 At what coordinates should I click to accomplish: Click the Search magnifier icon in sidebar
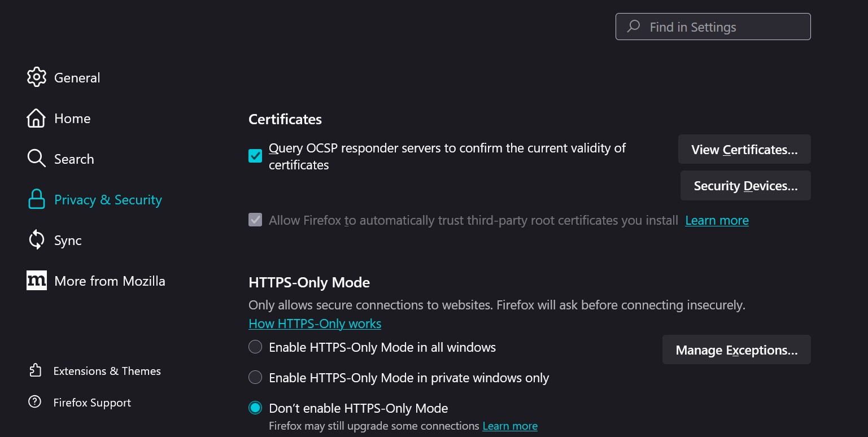click(x=36, y=159)
